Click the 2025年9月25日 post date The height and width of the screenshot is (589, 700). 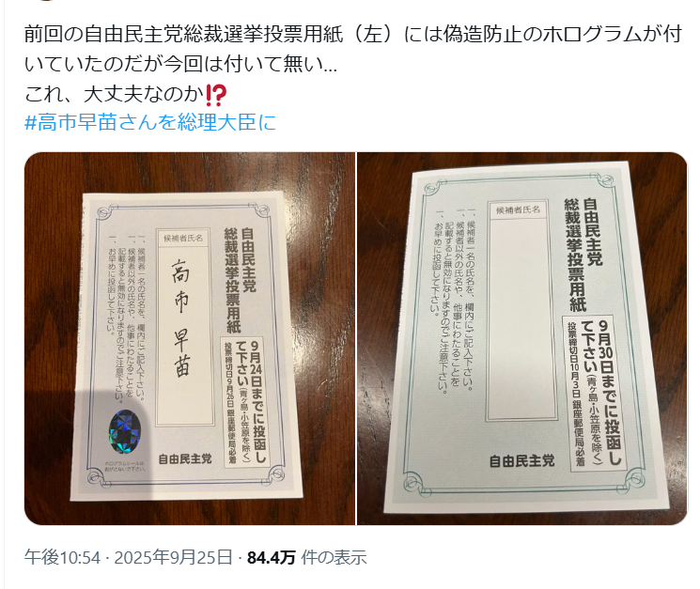tap(173, 557)
